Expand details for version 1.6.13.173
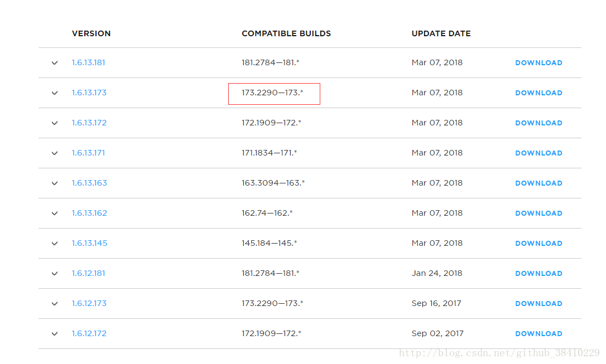 tap(55, 93)
